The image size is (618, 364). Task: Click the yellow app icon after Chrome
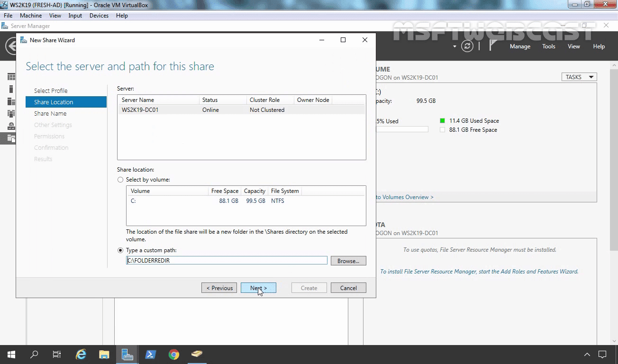click(x=197, y=355)
